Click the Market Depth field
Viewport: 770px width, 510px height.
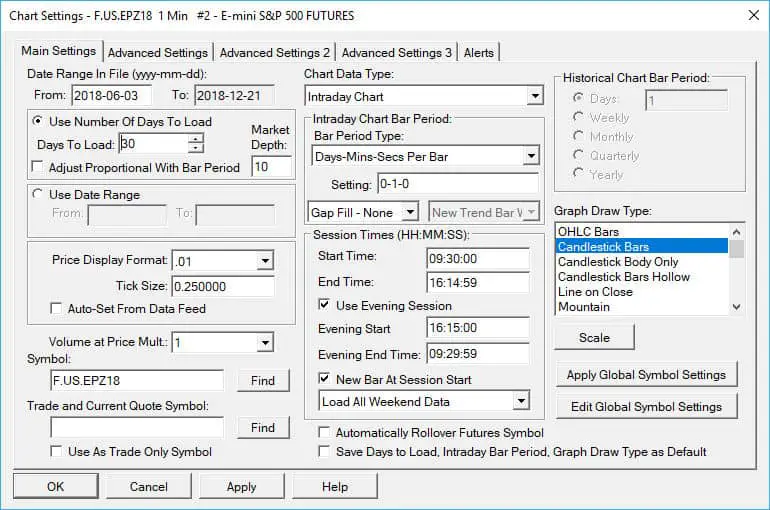(x=272, y=167)
